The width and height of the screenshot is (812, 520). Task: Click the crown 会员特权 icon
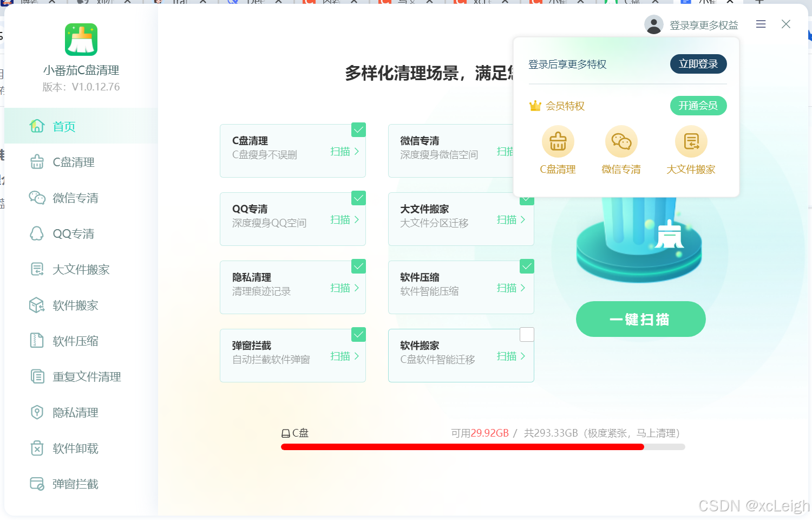(x=535, y=106)
